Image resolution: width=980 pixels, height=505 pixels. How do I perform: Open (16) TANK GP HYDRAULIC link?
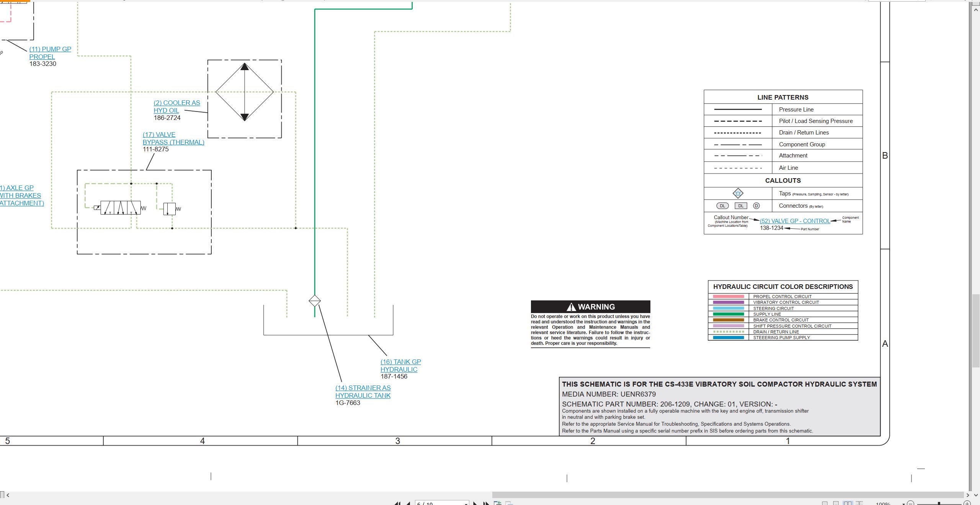tap(400, 366)
